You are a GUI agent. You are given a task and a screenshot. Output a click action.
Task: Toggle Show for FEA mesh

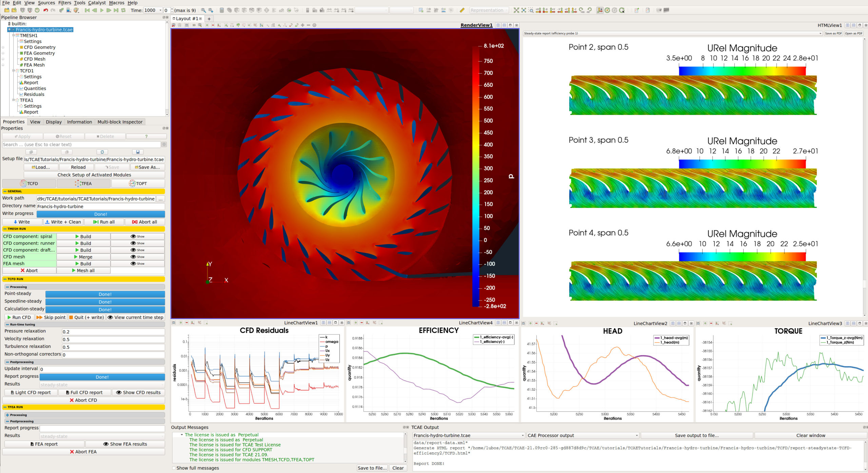coord(138,264)
